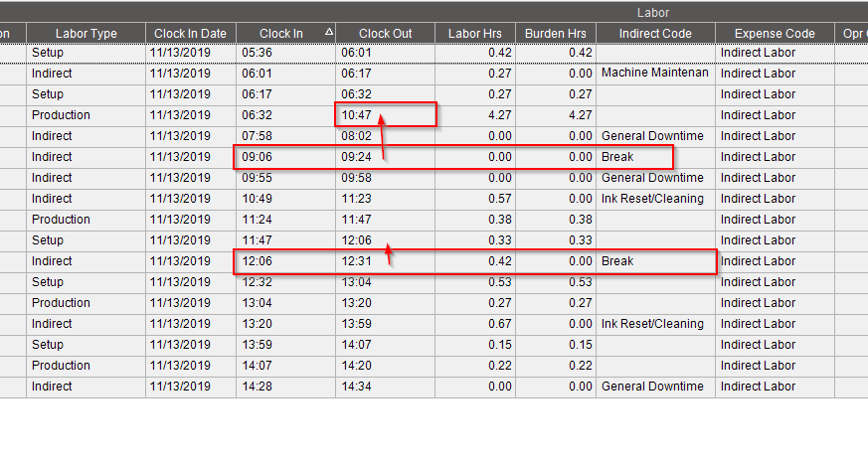
Task: Select Break cell in the 12:06 row
Action: (x=655, y=261)
